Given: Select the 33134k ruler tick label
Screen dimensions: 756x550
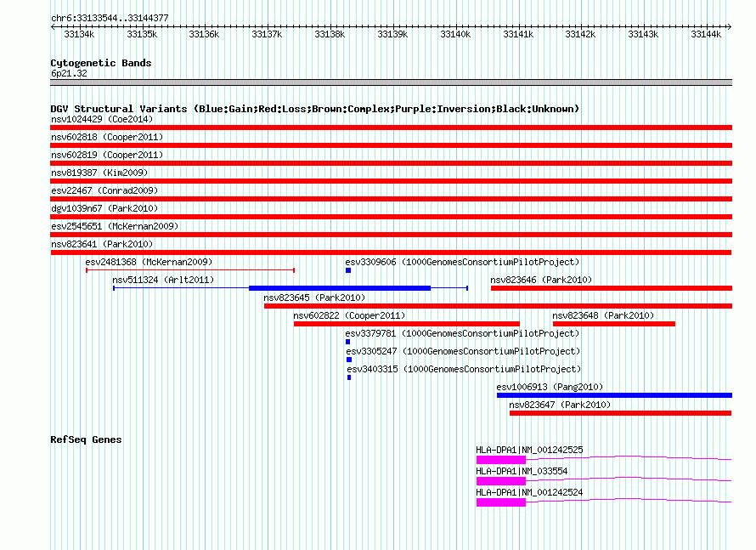Looking at the screenshot, I should pyautogui.click(x=79, y=34).
